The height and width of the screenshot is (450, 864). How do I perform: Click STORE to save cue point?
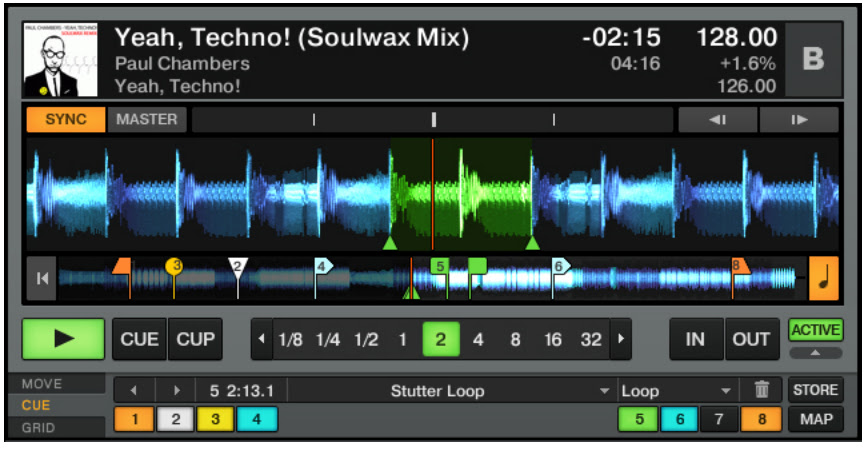816,390
